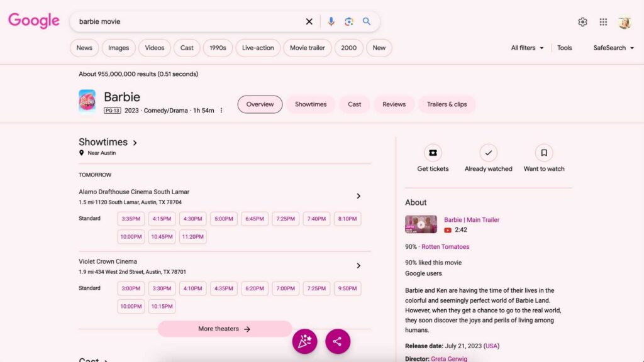644x362 pixels.
Task: Expand Alamo Drafthouse Cinema South Lamar details
Action: 358,196
